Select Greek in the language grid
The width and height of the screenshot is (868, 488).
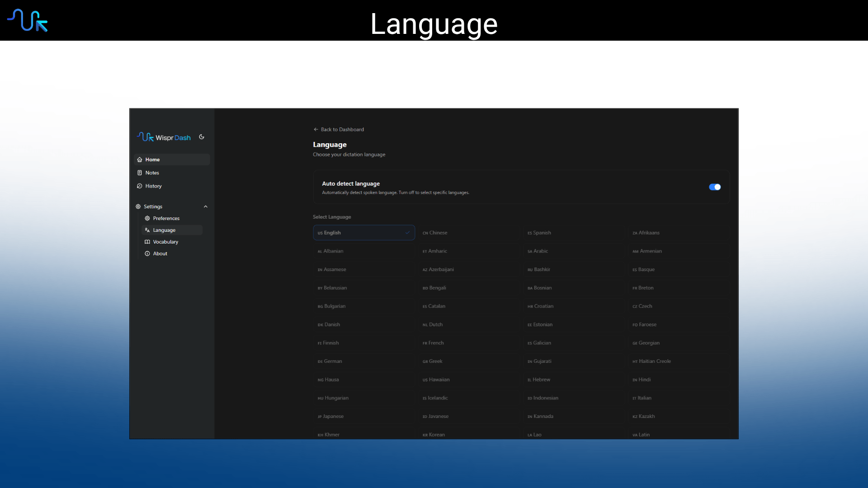pyautogui.click(x=469, y=361)
